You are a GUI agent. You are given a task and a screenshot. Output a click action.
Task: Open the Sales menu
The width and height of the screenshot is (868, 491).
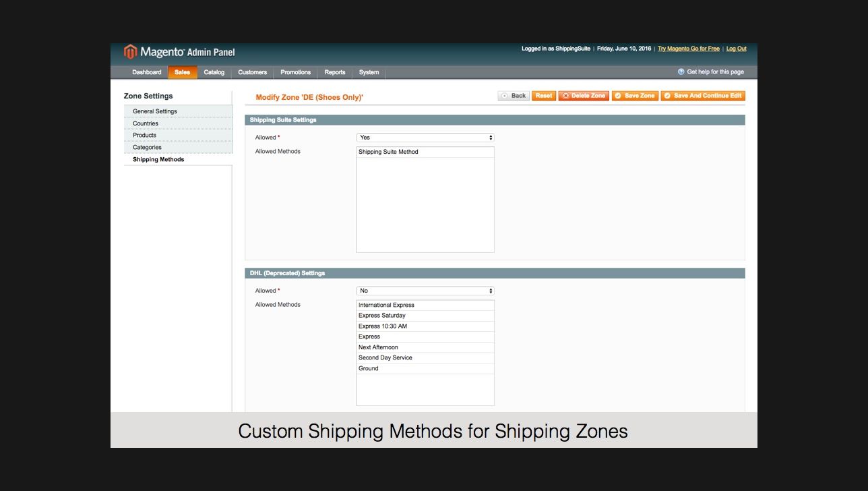tap(182, 72)
